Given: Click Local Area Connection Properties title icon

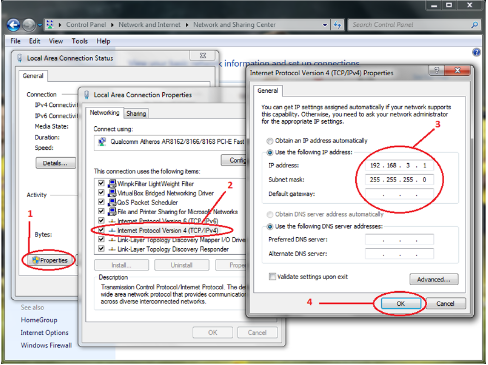Looking at the screenshot, I should coord(87,95).
